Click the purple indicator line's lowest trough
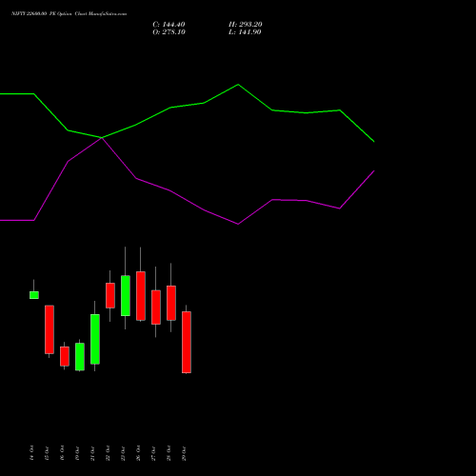The width and height of the screenshot is (476, 476). 238,224
